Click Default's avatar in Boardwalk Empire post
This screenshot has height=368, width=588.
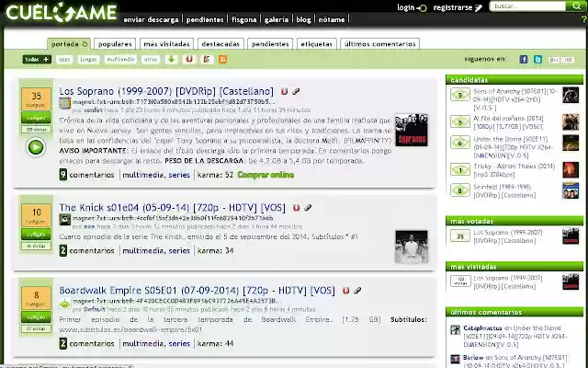[x=65, y=304]
